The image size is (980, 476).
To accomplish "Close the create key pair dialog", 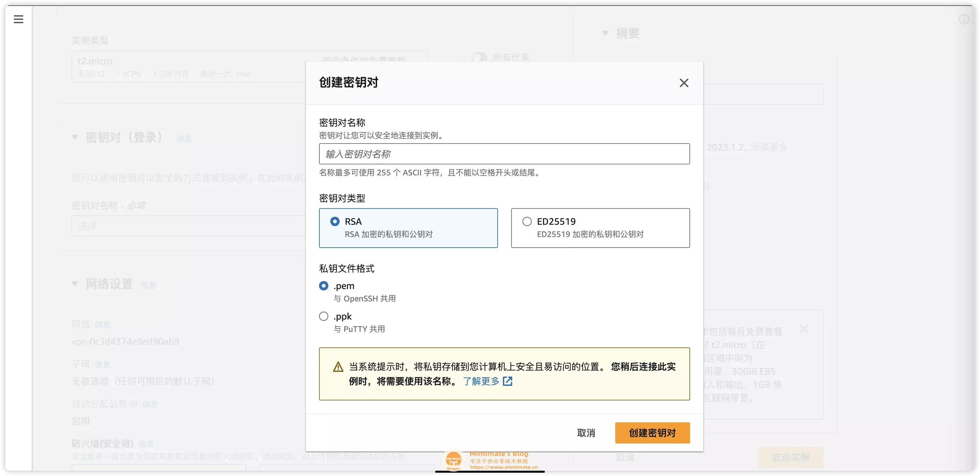I will pyautogui.click(x=683, y=83).
